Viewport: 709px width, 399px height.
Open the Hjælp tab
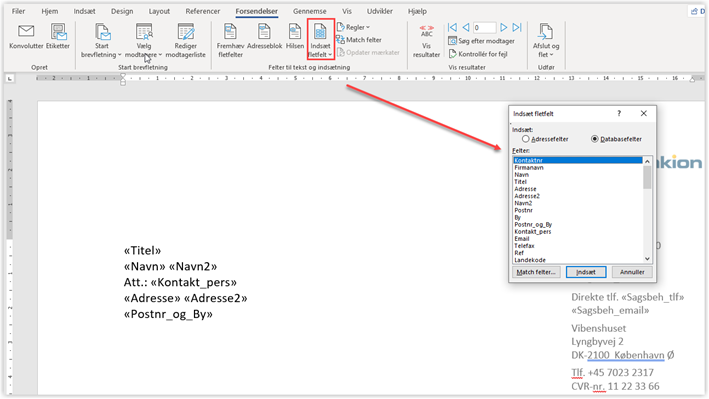click(x=417, y=11)
